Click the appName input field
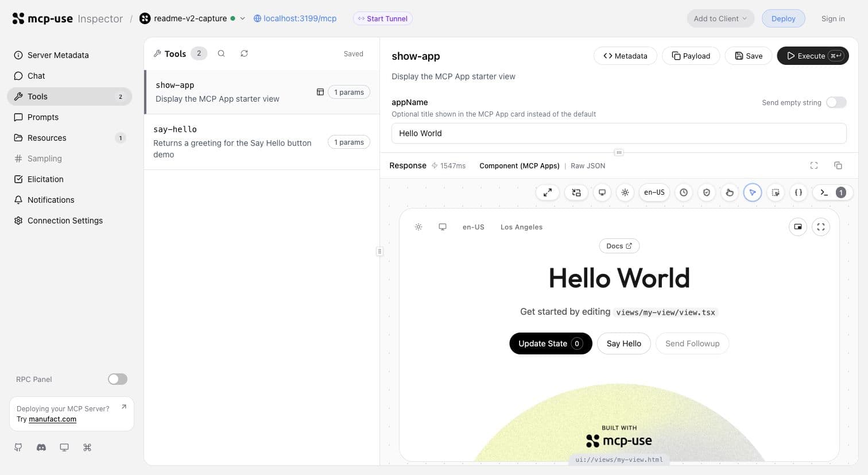 click(x=619, y=133)
